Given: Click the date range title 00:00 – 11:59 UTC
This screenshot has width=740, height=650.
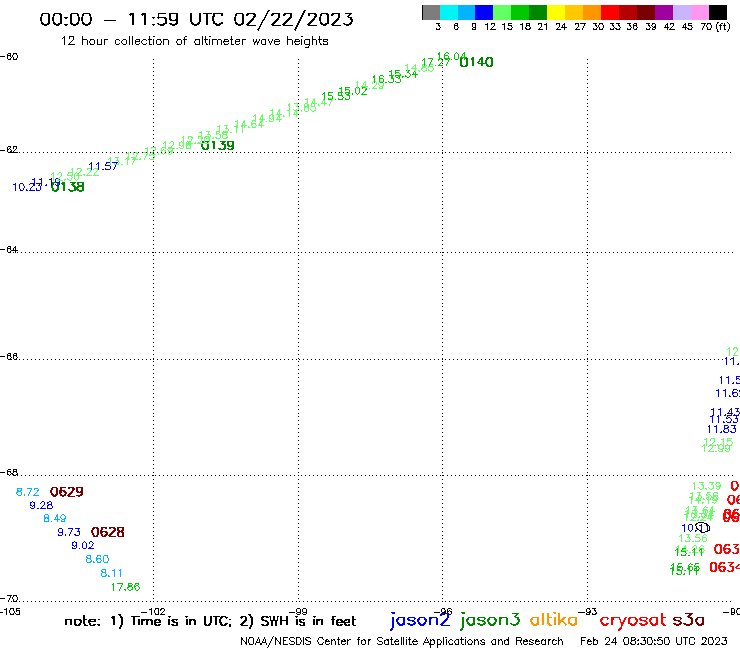Looking at the screenshot, I should (196, 19).
